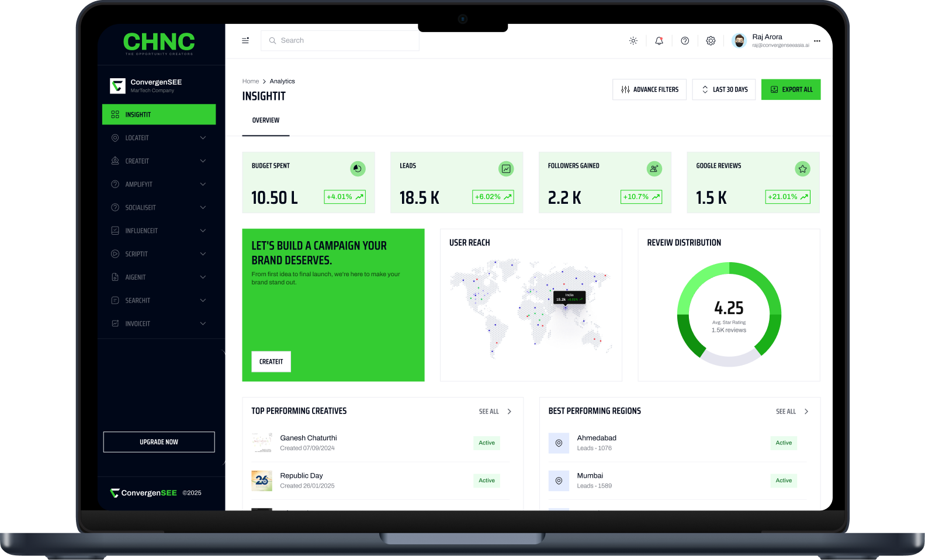
Task: Click the INVOICEIT icon in sidebar
Action: [115, 324]
